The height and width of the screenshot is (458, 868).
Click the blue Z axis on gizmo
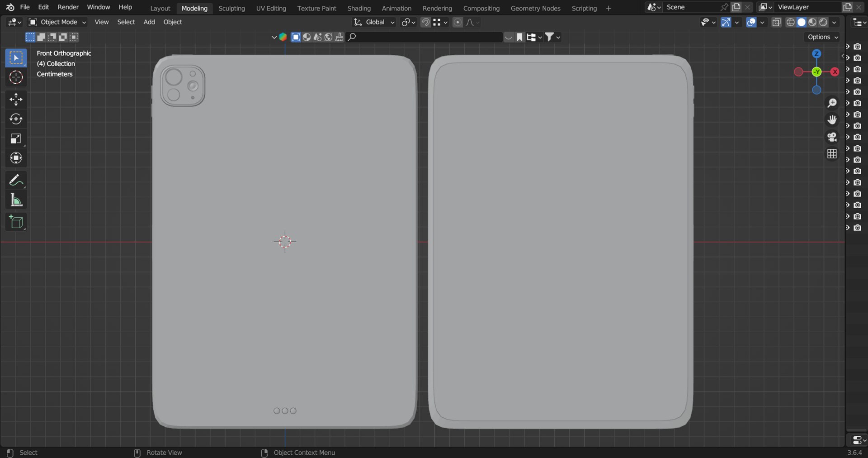click(x=816, y=53)
